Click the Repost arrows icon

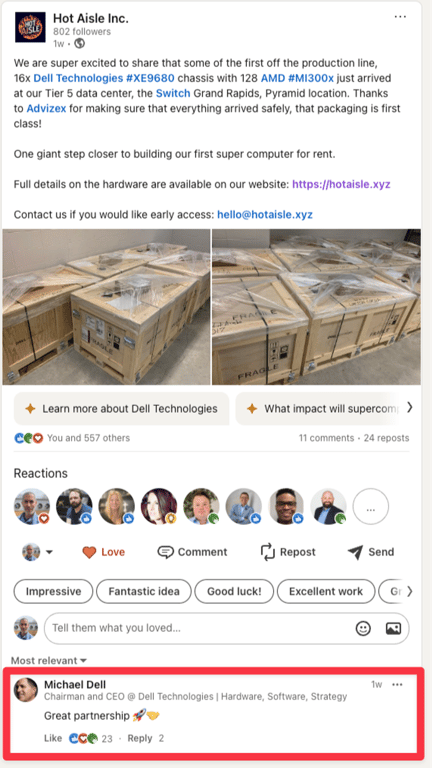tap(268, 552)
